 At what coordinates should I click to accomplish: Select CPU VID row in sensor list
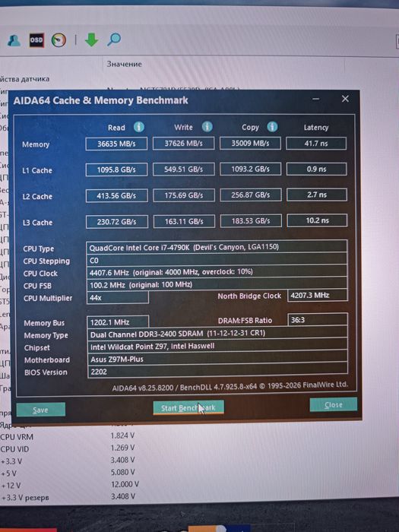[x=68, y=448]
